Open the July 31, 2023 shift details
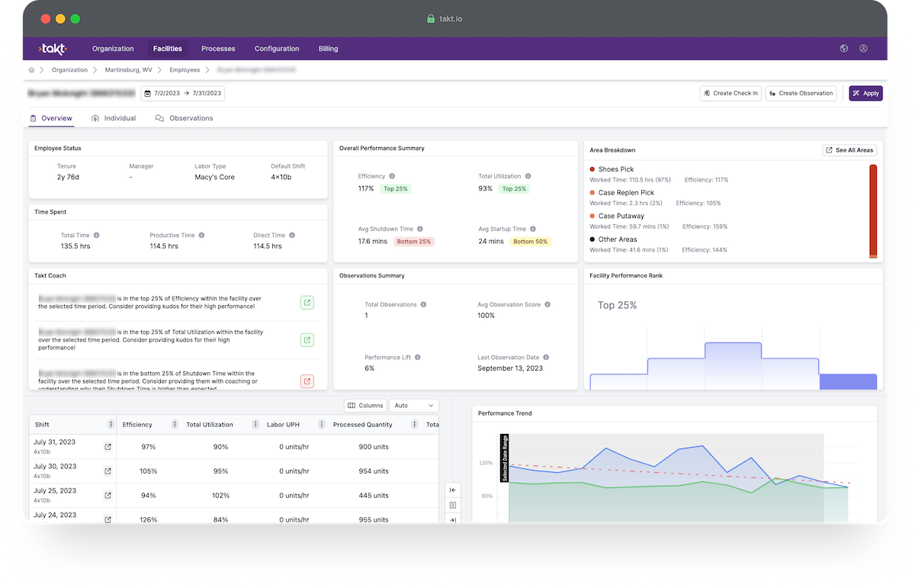Viewport: 915px width, 588px height. tap(108, 447)
